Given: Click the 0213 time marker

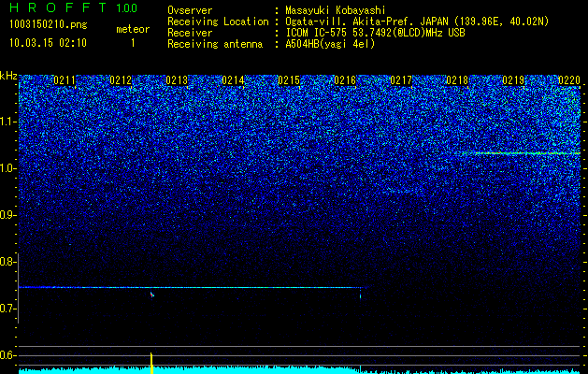Looking at the screenshot, I should click(177, 80).
